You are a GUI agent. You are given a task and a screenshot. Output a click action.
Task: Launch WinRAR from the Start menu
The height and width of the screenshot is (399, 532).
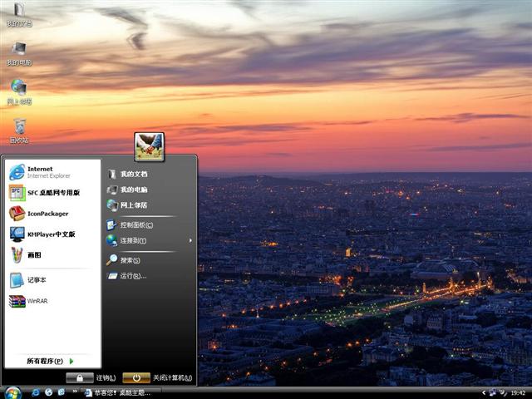coord(37,301)
